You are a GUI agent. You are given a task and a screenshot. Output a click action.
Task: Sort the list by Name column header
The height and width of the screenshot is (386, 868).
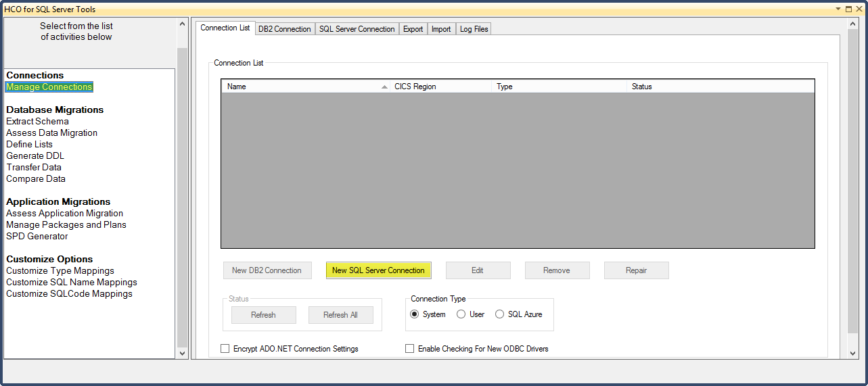coord(304,87)
